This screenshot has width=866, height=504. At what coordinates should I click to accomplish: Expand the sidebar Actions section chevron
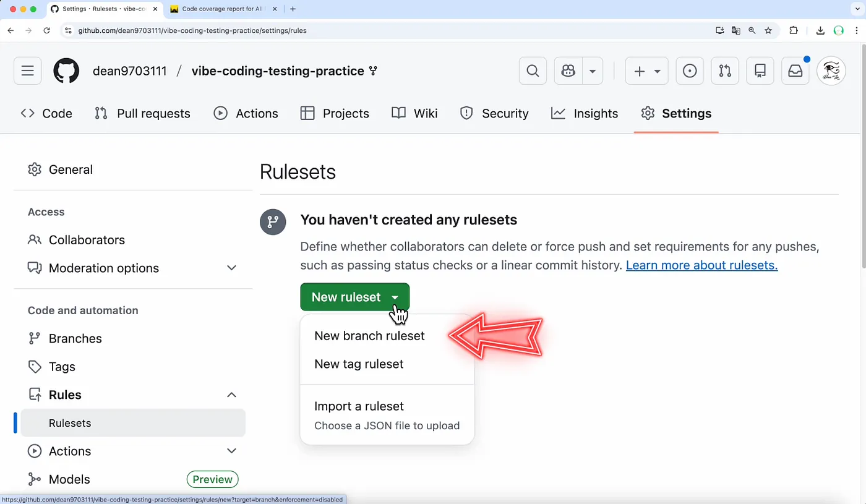tap(231, 451)
